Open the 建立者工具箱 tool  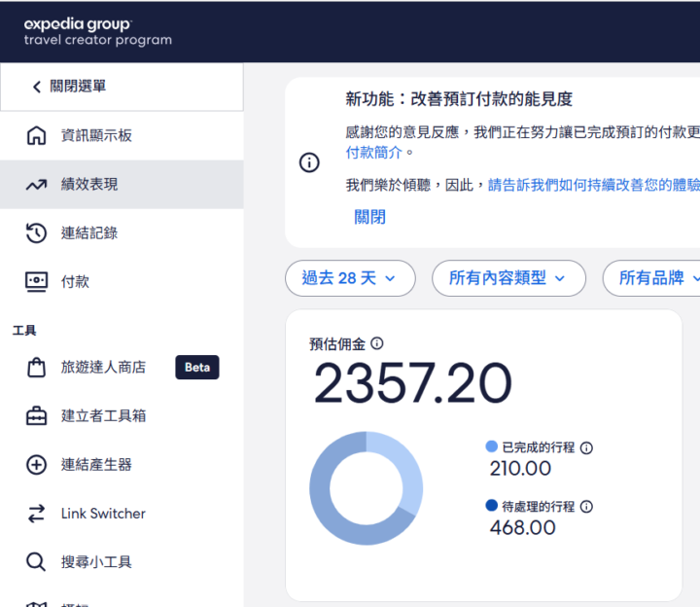coord(122,415)
